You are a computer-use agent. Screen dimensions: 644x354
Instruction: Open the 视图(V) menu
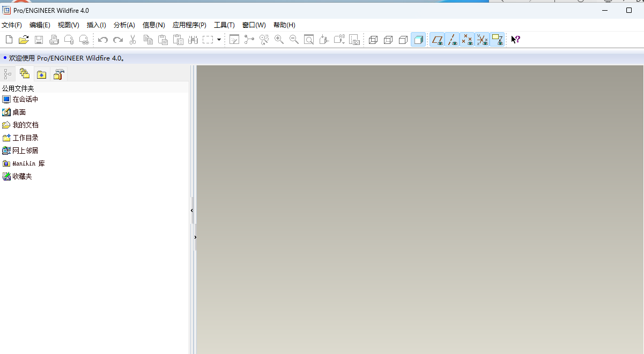click(x=69, y=25)
